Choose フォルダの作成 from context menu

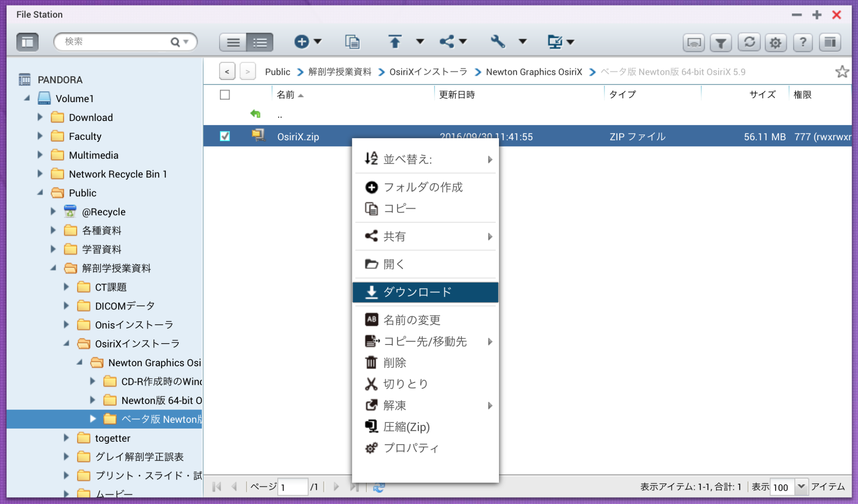[425, 187]
